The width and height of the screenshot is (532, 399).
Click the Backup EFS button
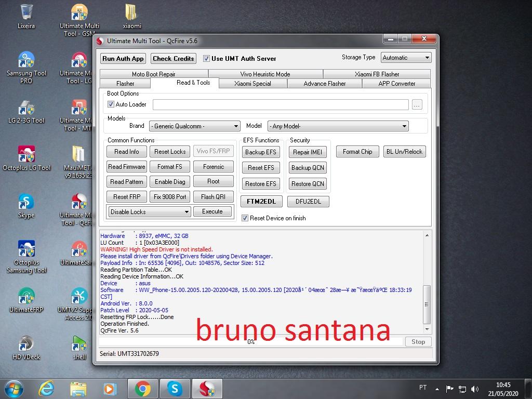click(261, 152)
